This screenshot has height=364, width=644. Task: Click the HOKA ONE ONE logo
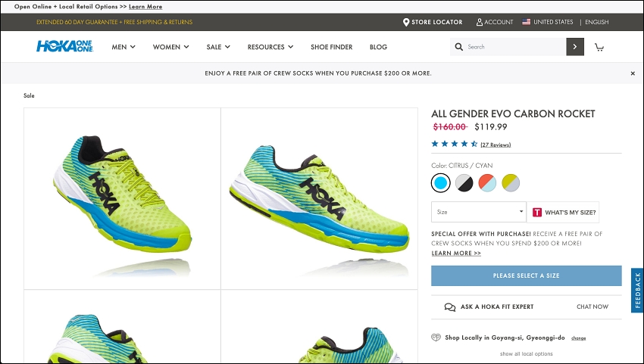[x=64, y=46]
